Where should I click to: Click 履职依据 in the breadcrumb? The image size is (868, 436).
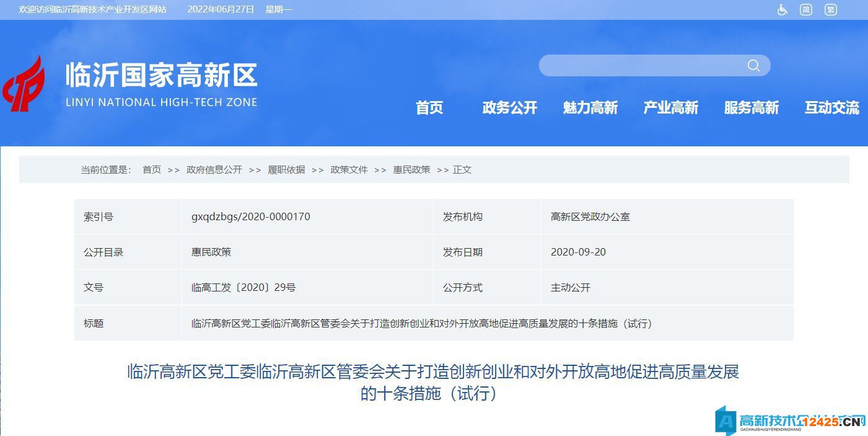coord(286,169)
